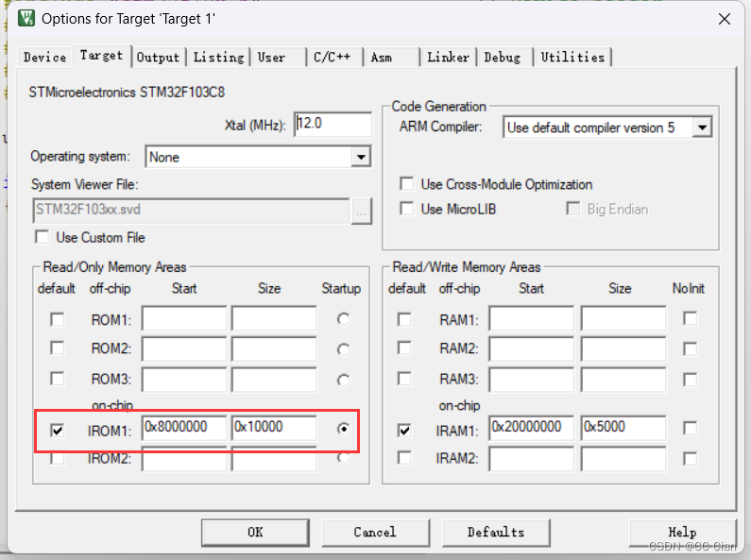Toggle Use MicroLIB checkbox
The image size is (751, 560).
tap(406, 209)
